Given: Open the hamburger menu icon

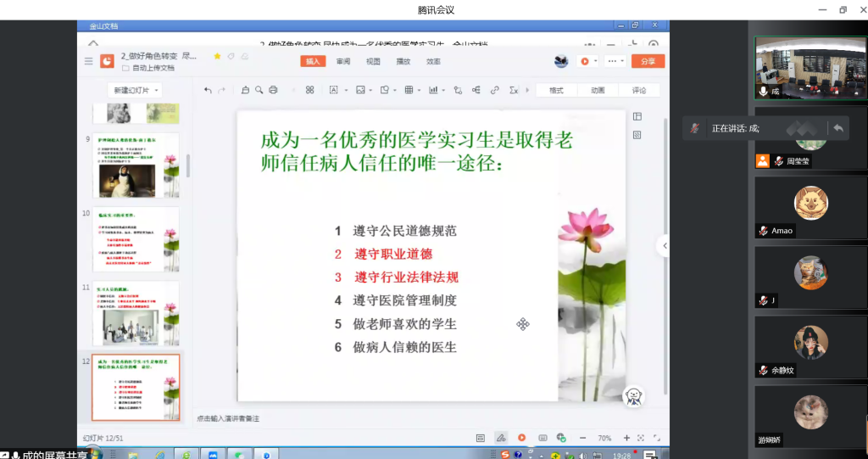Looking at the screenshot, I should (x=88, y=61).
